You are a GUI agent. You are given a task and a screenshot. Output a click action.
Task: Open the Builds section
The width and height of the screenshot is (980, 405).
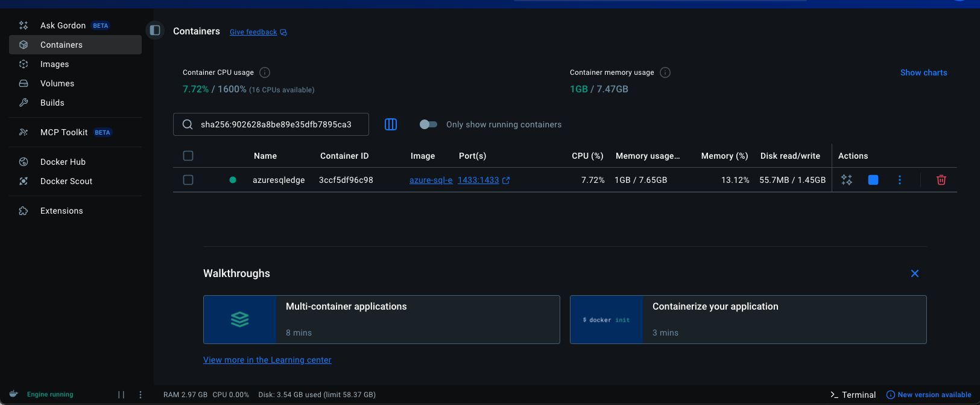click(x=75, y=103)
